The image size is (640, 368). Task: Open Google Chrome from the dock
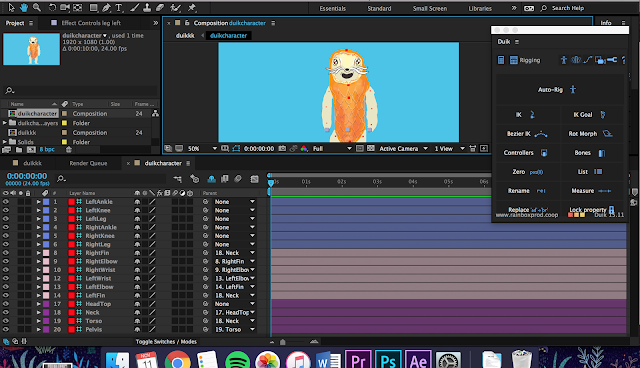tap(178, 361)
